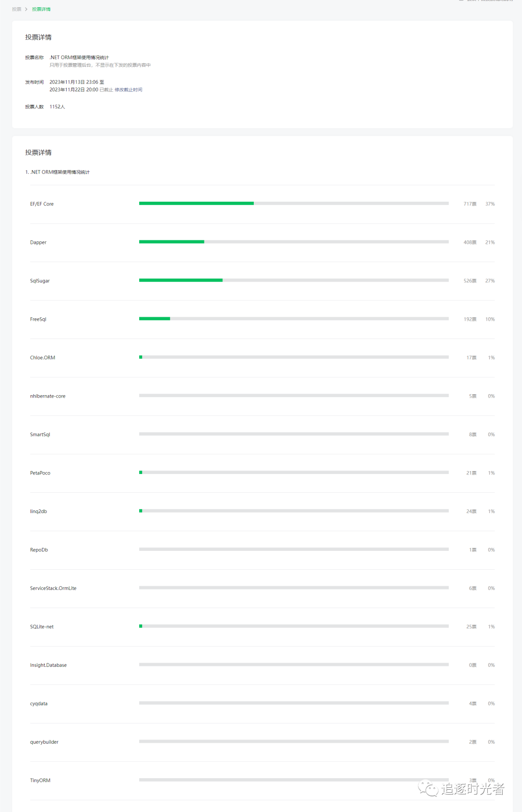This screenshot has width=522, height=812.
Task: Click the 526票 count for SqlSugar
Action: point(470,281)
